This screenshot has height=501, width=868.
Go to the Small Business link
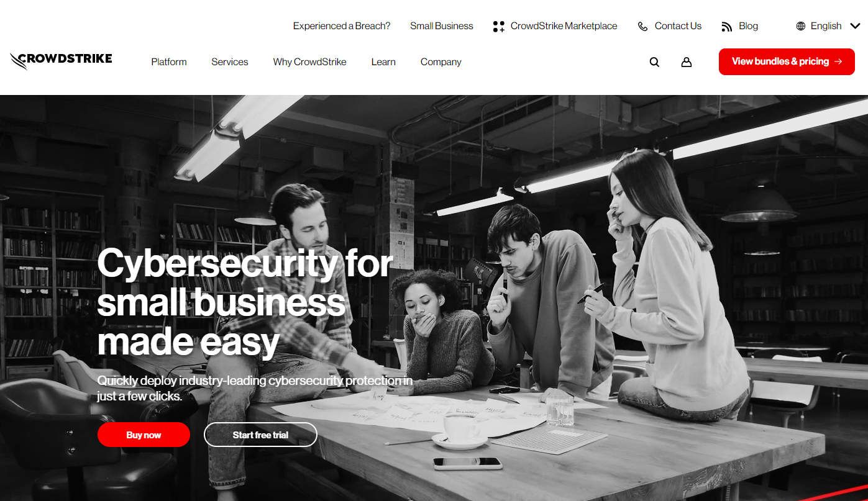pos(442,26)
